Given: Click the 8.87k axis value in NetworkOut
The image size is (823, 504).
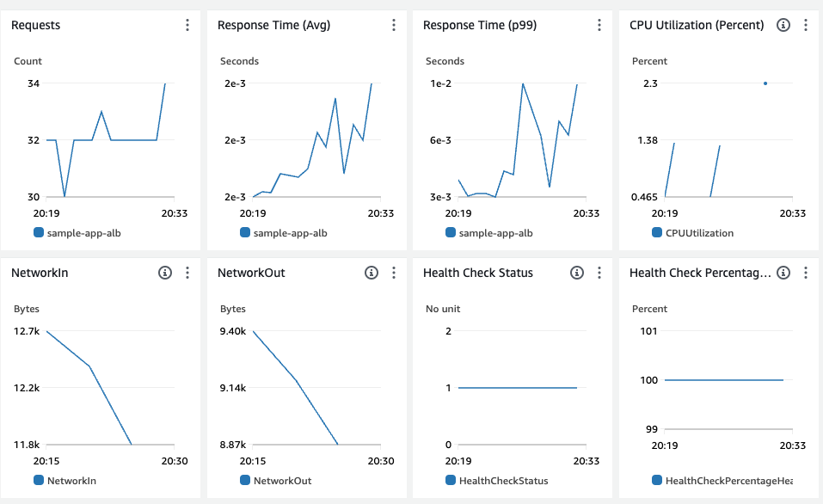Looking at the screenshot, I should [233, 444].
